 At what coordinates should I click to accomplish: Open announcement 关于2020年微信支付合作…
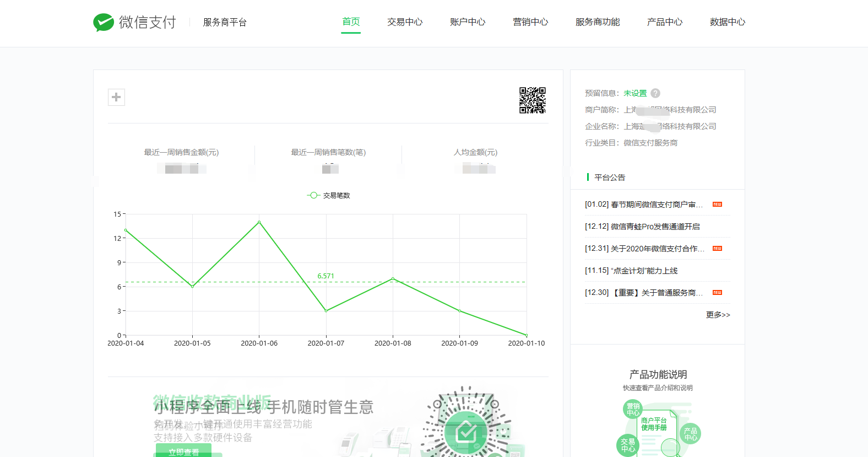pos(644,249)
